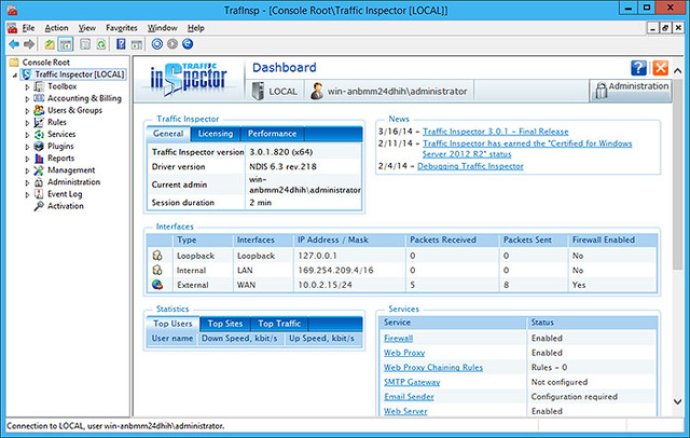
Task: Open the File menu
Action: click(28, 28)
